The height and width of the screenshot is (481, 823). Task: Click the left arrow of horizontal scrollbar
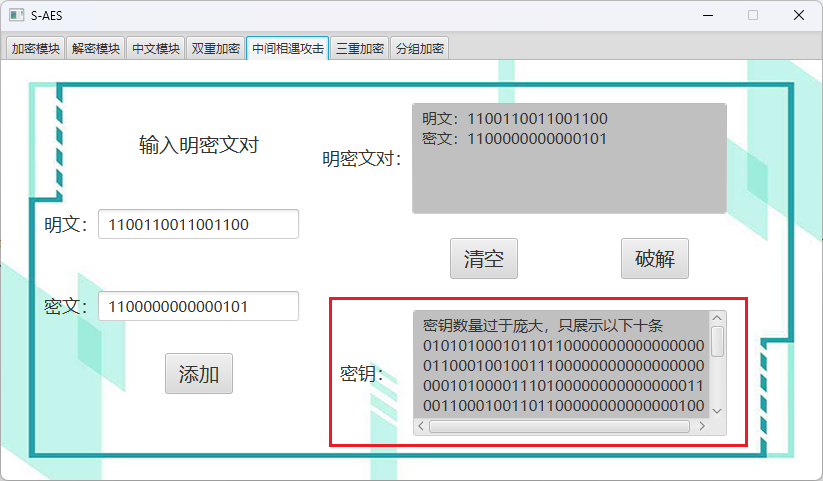click(x=421, y=427)
